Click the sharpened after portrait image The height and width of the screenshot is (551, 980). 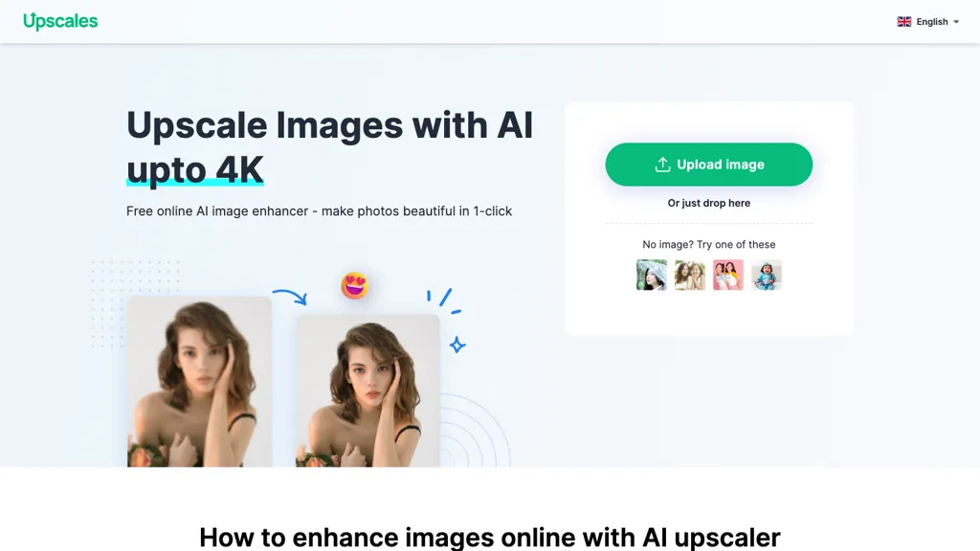[x=367, y=390]
